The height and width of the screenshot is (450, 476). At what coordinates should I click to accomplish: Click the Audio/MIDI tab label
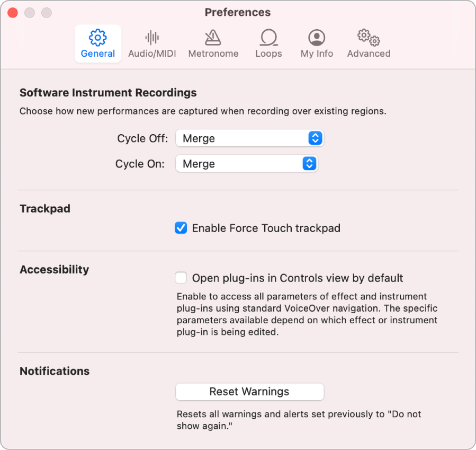click(152, 54)
